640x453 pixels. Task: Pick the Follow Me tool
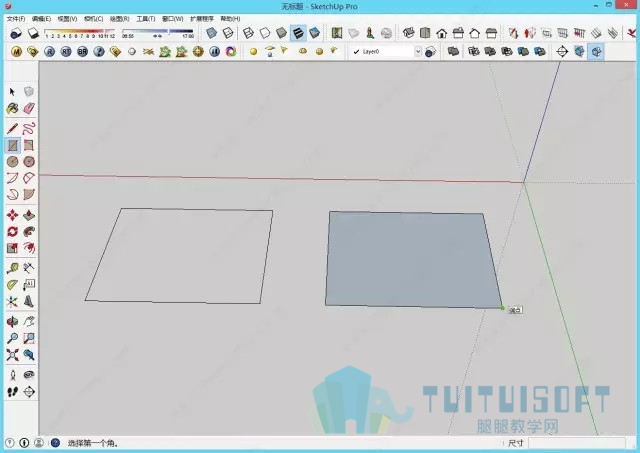(x=29, y=231)
